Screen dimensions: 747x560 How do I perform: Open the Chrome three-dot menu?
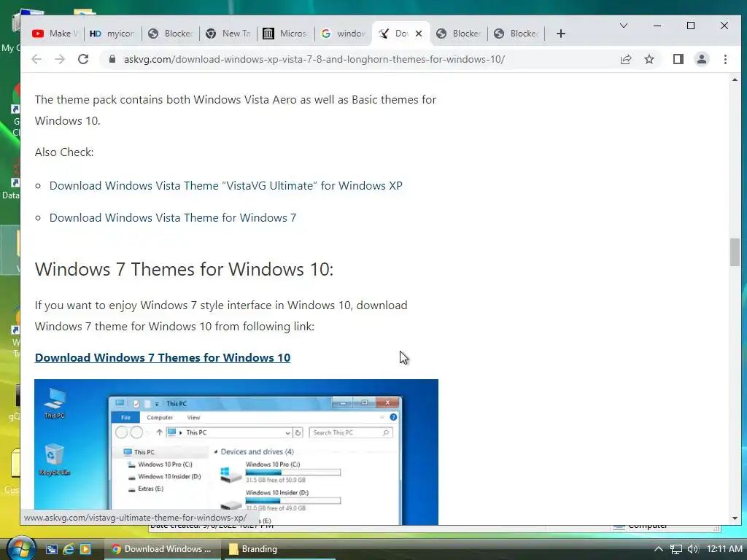(x=725, y=59)
